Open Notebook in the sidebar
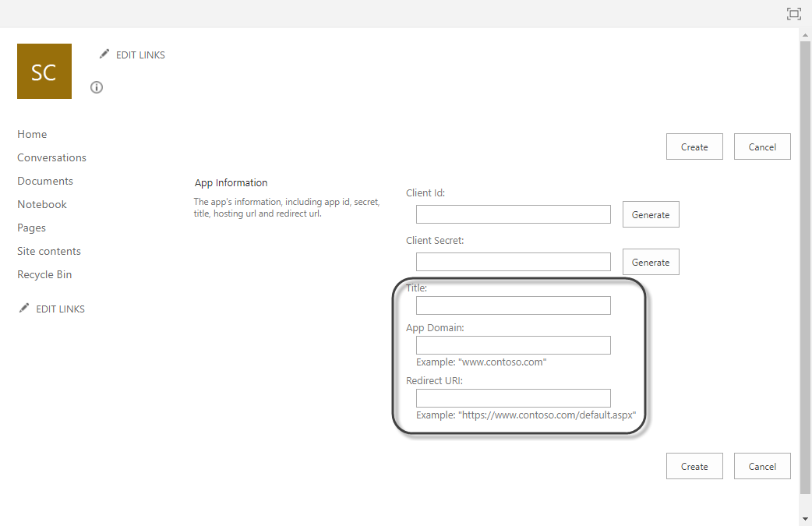The width and height of the screenshot is (812, 526). 42,204
